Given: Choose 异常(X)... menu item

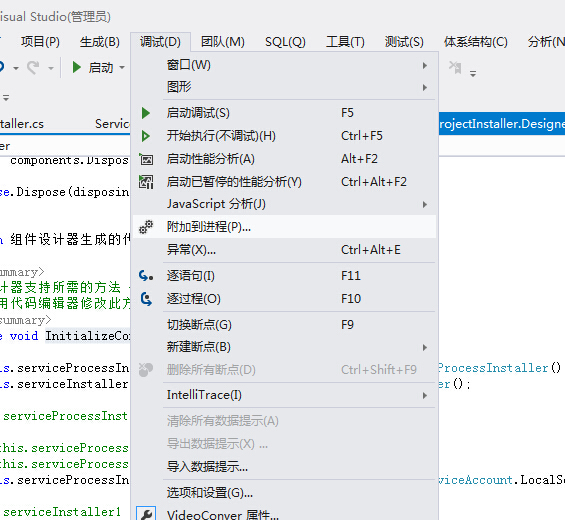Looking at the screenshot, I should pos(284,250).
